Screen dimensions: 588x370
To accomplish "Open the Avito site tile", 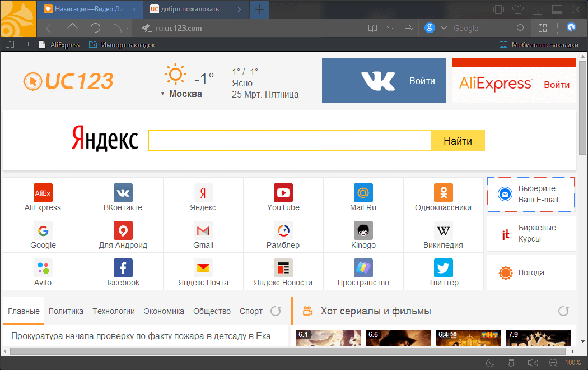I will tap(43, 272).
